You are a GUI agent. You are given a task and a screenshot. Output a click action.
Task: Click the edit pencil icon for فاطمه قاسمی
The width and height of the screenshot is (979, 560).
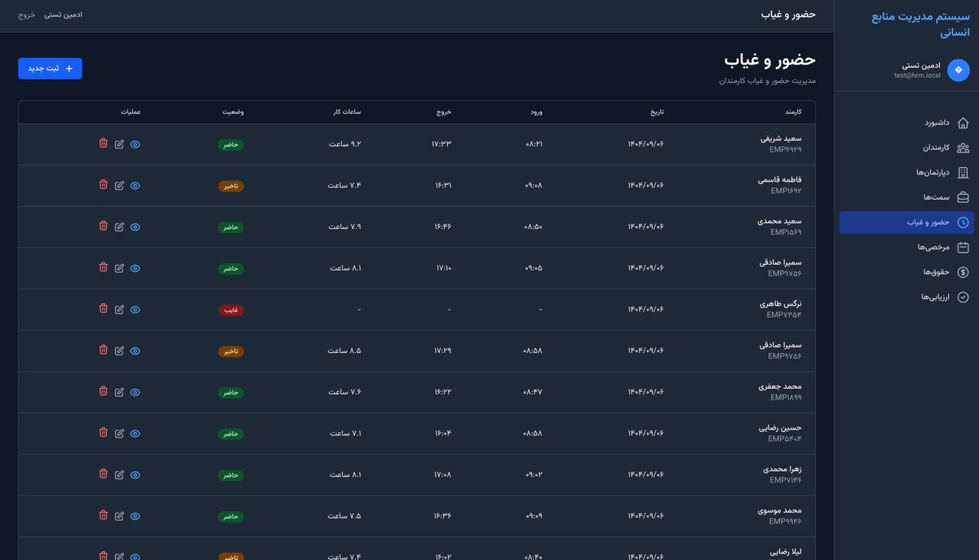(x=120, y=185)
